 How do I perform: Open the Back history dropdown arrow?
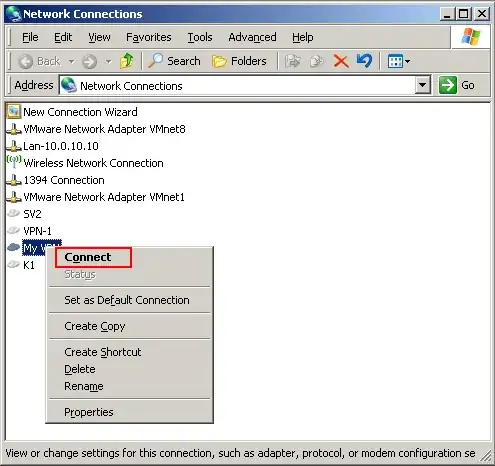[x=71, y=61]
